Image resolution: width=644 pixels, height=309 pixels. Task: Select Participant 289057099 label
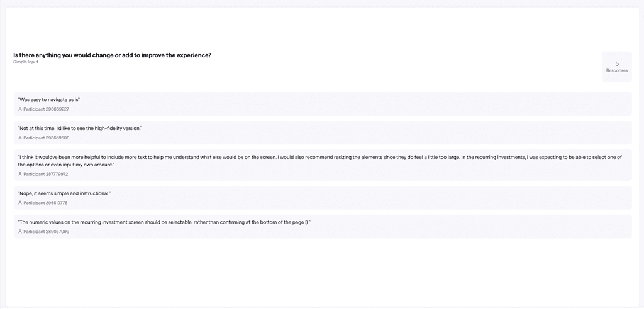click(46, 232)
